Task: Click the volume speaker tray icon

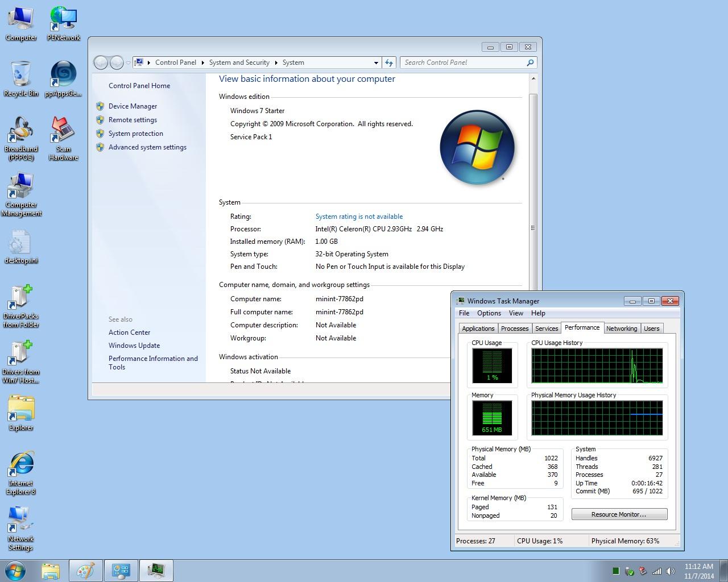Action: [671, 571]
